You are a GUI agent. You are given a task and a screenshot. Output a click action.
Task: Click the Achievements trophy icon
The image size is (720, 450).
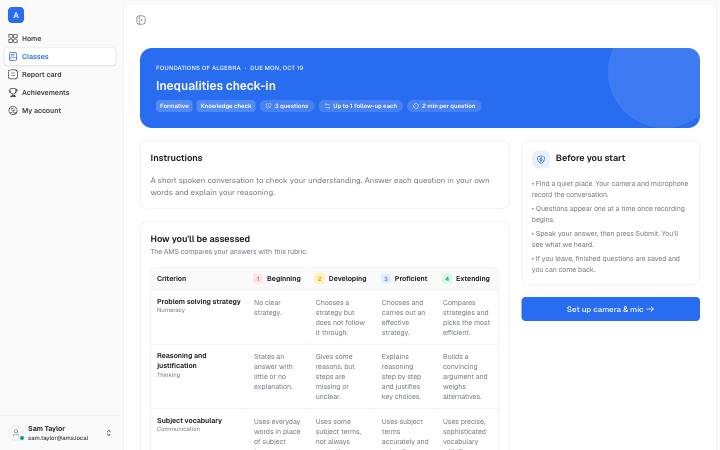click(13, 92)
